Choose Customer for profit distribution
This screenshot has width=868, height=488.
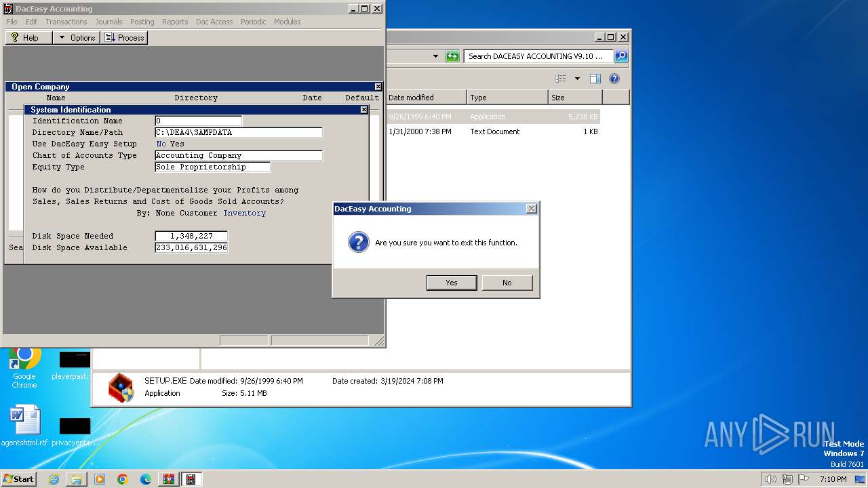click(199, 213)
